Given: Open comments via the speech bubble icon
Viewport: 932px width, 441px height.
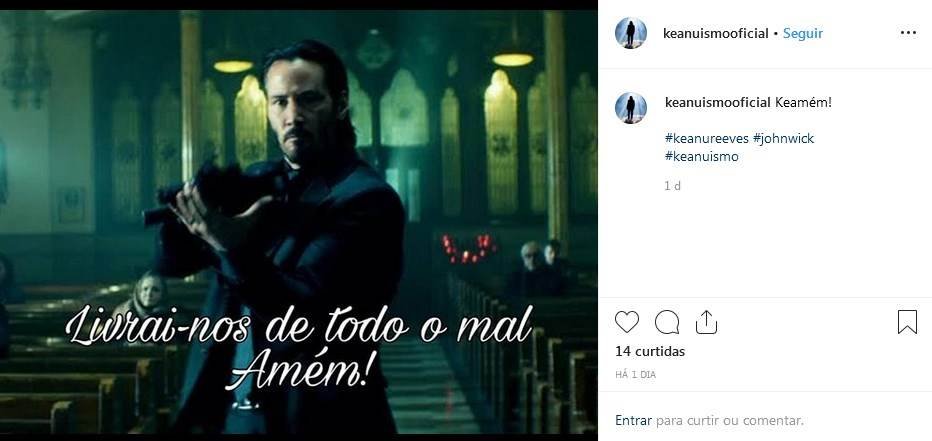Looking at the screenshot, I should (667, 322).
